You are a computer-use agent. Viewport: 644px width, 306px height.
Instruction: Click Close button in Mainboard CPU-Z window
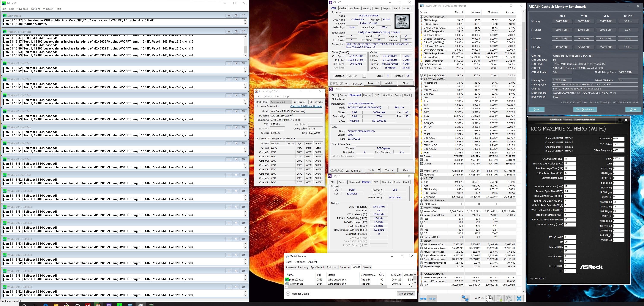tap(406, 170)
